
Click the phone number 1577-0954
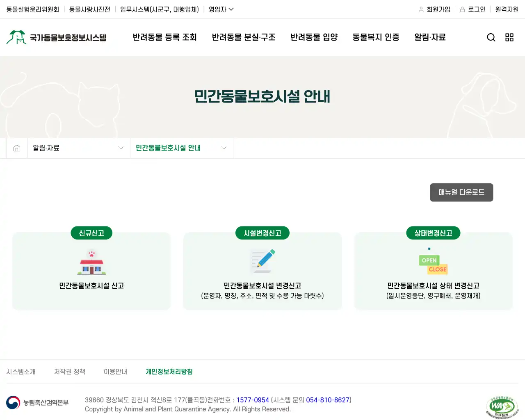click(253, 400)
